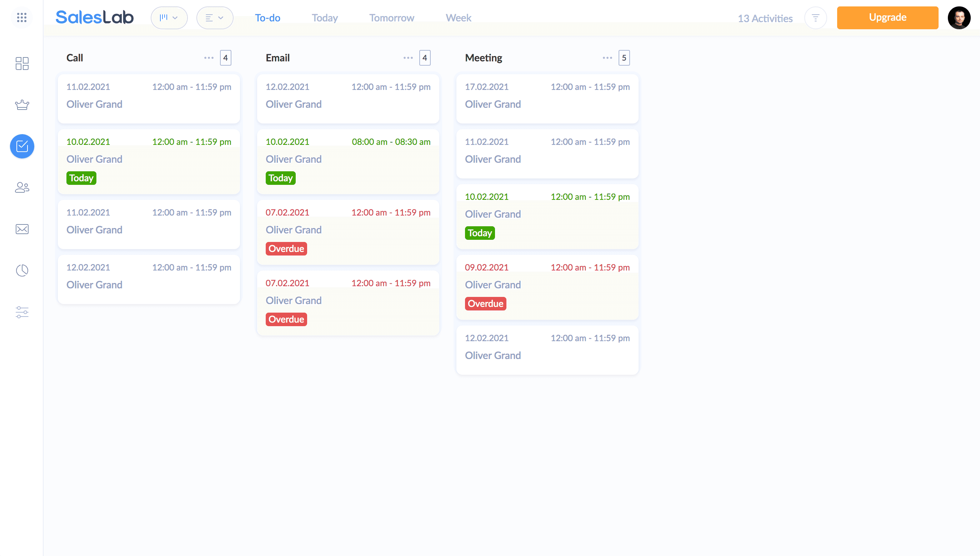Image resolution: width=980 pixels, height=556 pixels.
Task: Open the Meeting column three-dot menu
Action: pos(607,58)
